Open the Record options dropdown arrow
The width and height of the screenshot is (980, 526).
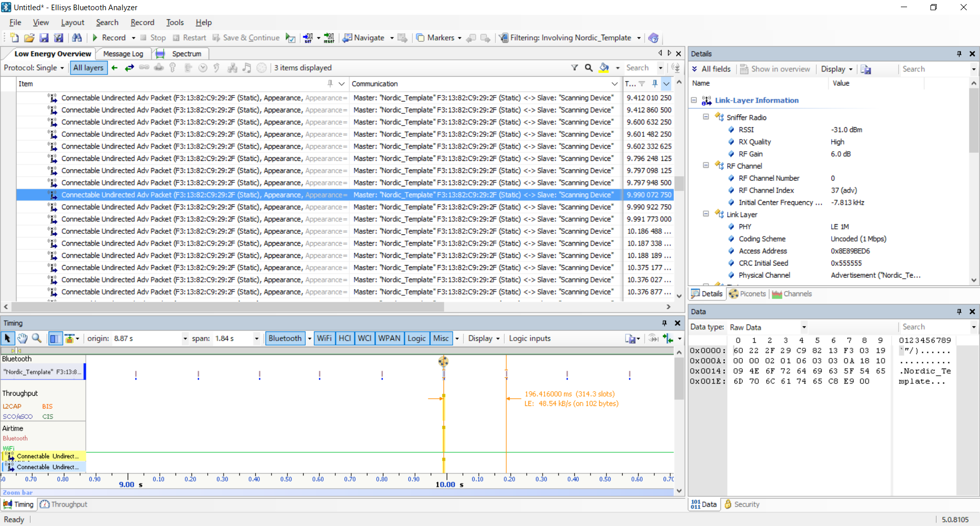(x=133, y=38)
